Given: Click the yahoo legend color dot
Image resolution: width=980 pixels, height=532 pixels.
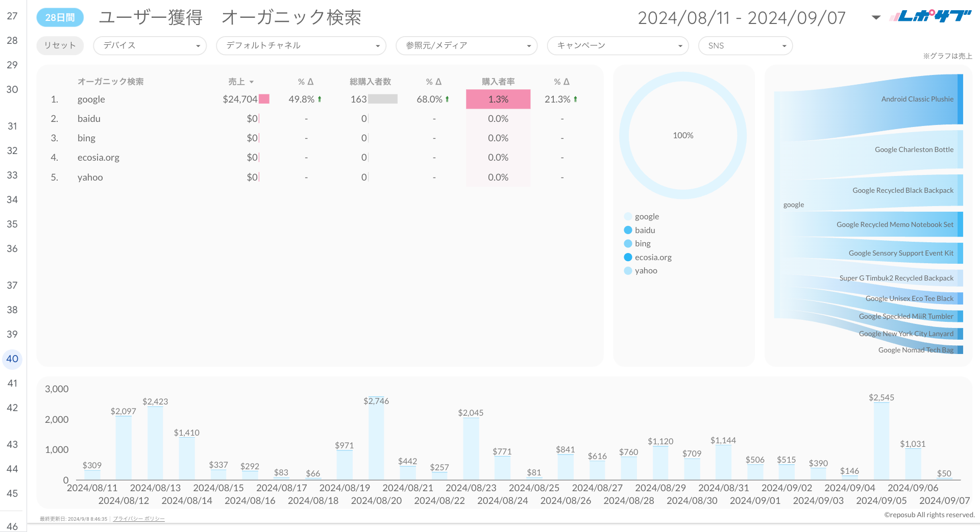Looking at the screenshot, I should click(x=627, y=270).
